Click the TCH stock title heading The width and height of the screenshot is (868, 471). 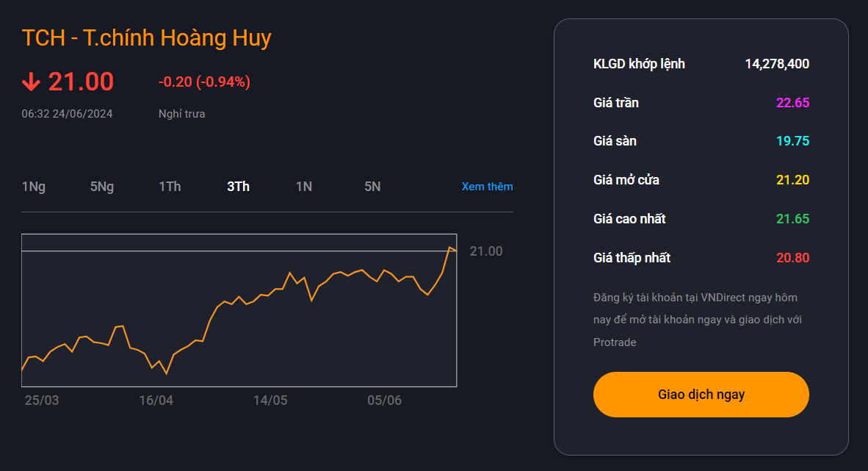[146, 37]
